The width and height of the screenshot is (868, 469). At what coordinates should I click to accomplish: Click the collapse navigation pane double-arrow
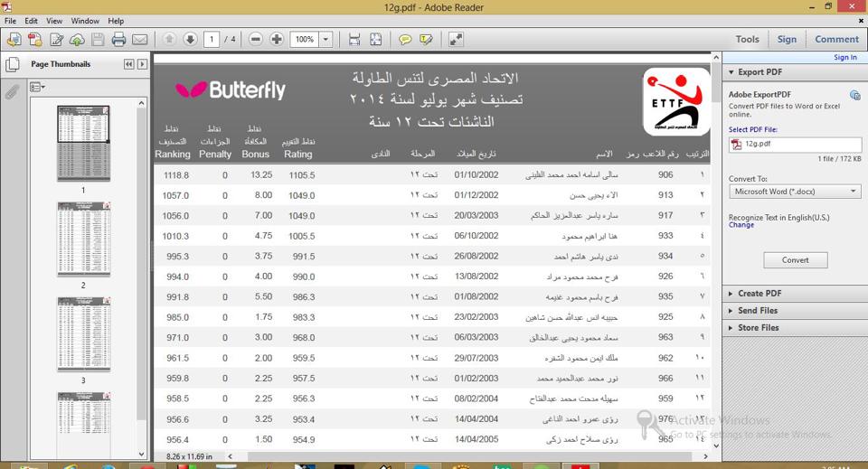click(129, 64)
